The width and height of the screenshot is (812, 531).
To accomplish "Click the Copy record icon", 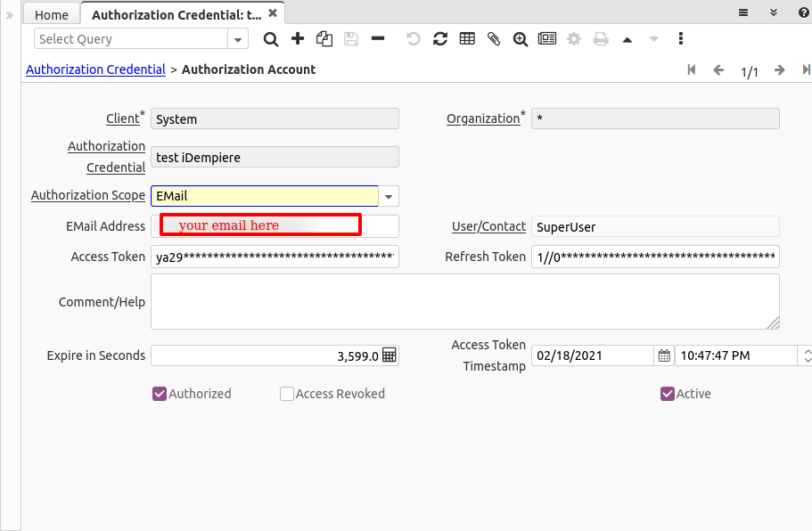I will [x=324, y=39].
